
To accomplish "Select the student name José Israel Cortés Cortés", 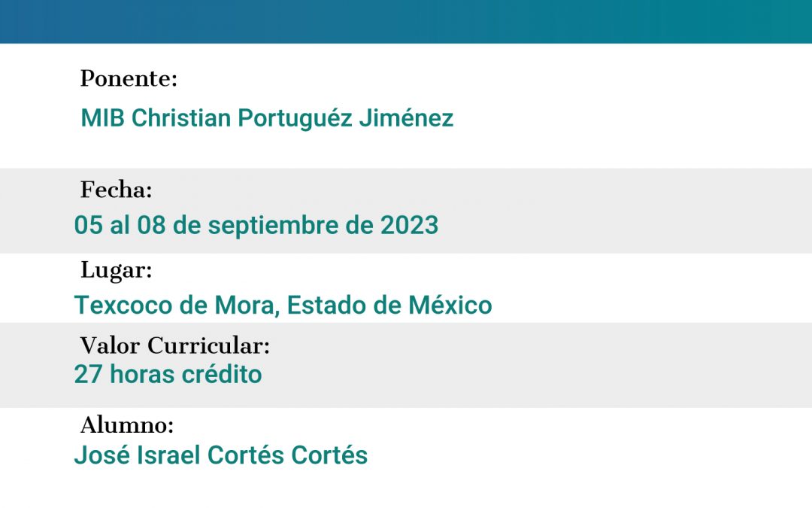I will pos(220,455).
